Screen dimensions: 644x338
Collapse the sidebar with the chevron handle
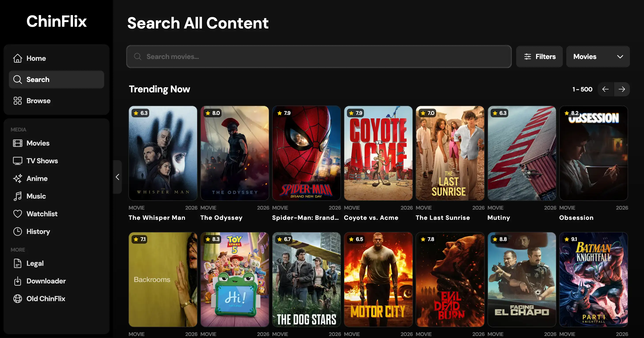pos(117,177)
